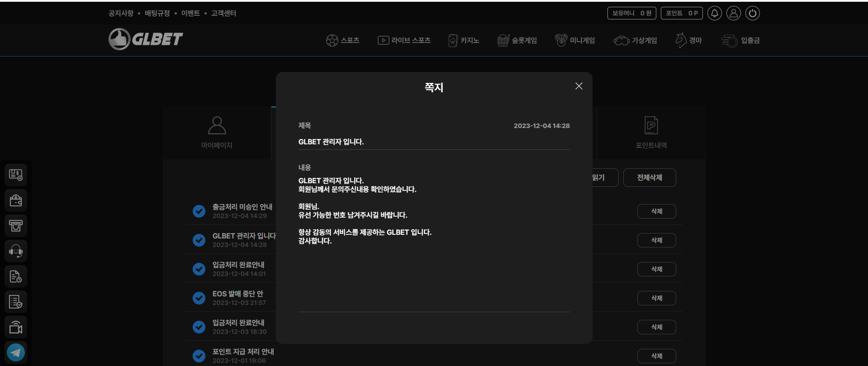Close the 쪽지 message popup

tap(579, 86)
